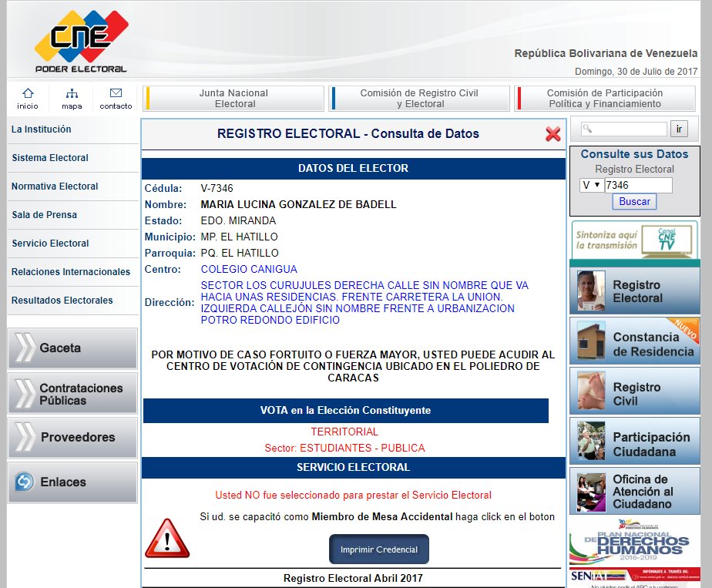The width and height of the screenshot is (712, 588).
Task: Click the cédula value V-7346
Action: pyautogui.click(x=217, y=189)
